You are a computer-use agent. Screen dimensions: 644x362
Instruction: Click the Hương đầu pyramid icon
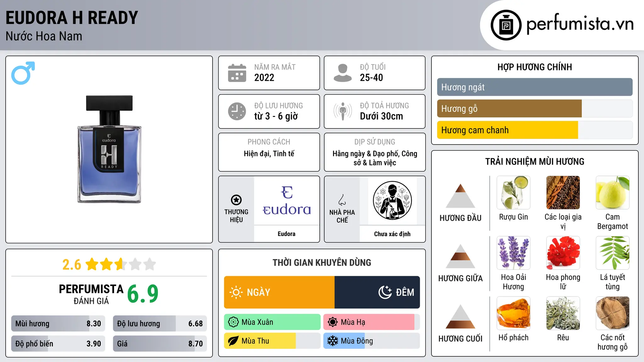point(460,196)
